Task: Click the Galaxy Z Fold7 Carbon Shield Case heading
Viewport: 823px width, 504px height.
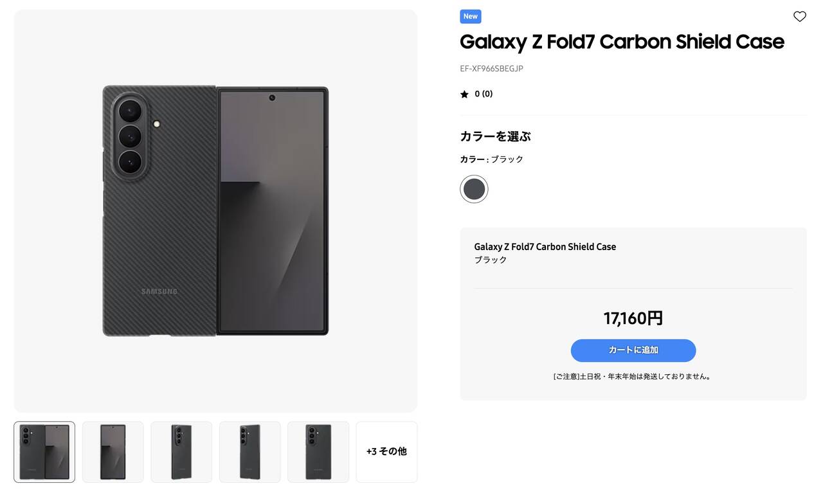Action: (x=622, y=42)
